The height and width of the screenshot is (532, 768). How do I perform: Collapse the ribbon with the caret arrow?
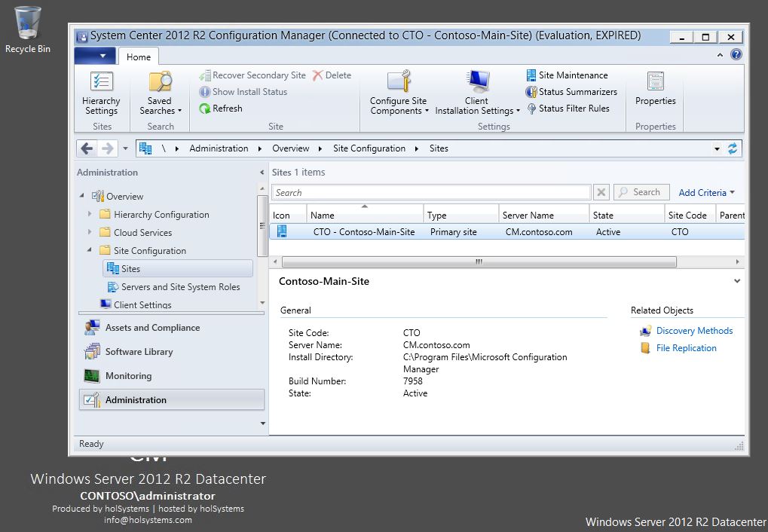point(720,55)
